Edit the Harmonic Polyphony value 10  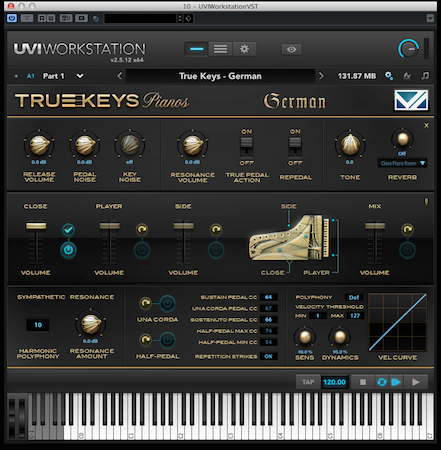click(x=38, y=325)
